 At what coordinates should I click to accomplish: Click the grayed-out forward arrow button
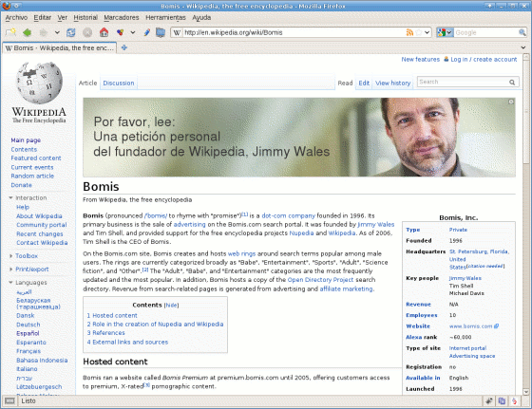coord(44,32)
